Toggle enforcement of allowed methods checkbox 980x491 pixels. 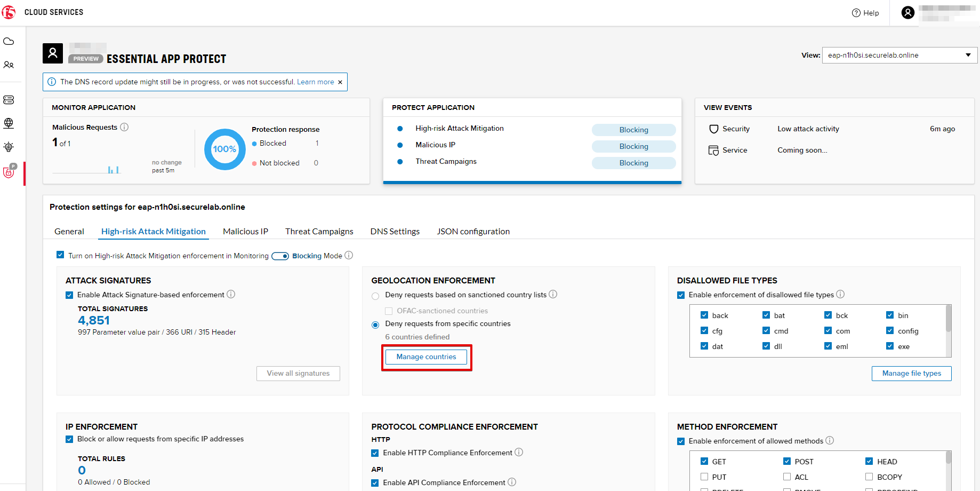point(681,441)
